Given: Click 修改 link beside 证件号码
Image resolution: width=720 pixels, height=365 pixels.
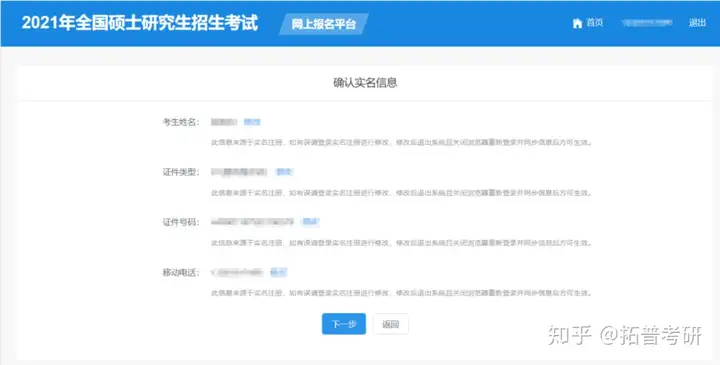Looking at the screenshot, I should click(310, 222).
